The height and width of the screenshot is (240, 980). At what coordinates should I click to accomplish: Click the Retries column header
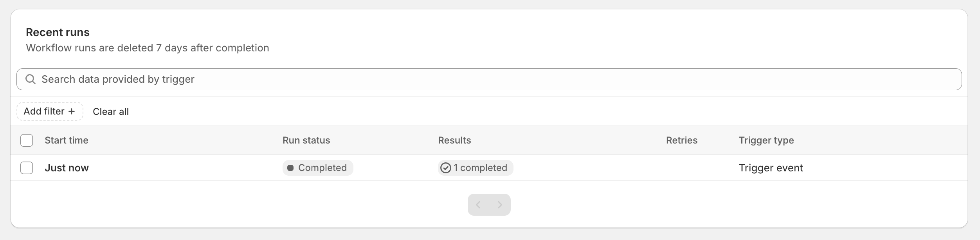pyautogui.click(x=682, y=140)
